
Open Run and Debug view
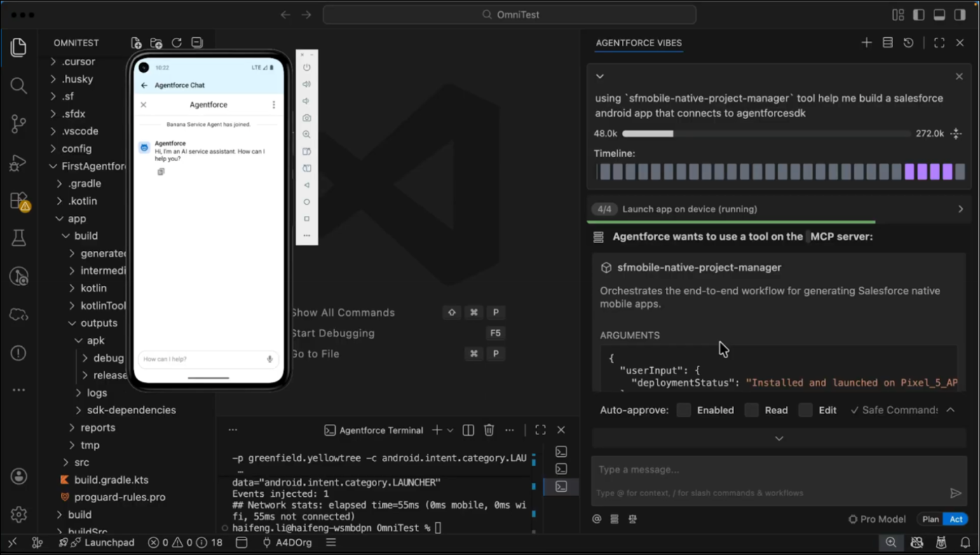(19, 163)
